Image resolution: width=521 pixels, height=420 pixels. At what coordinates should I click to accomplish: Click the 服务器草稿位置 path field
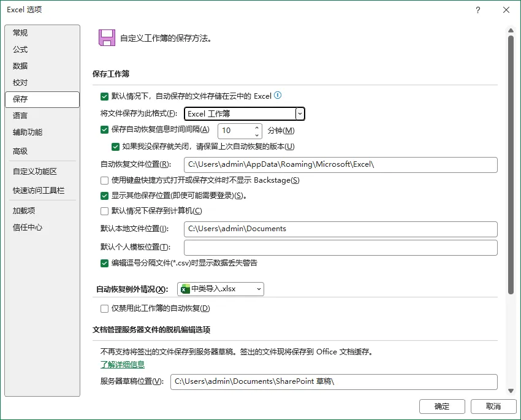coord(334,382)
